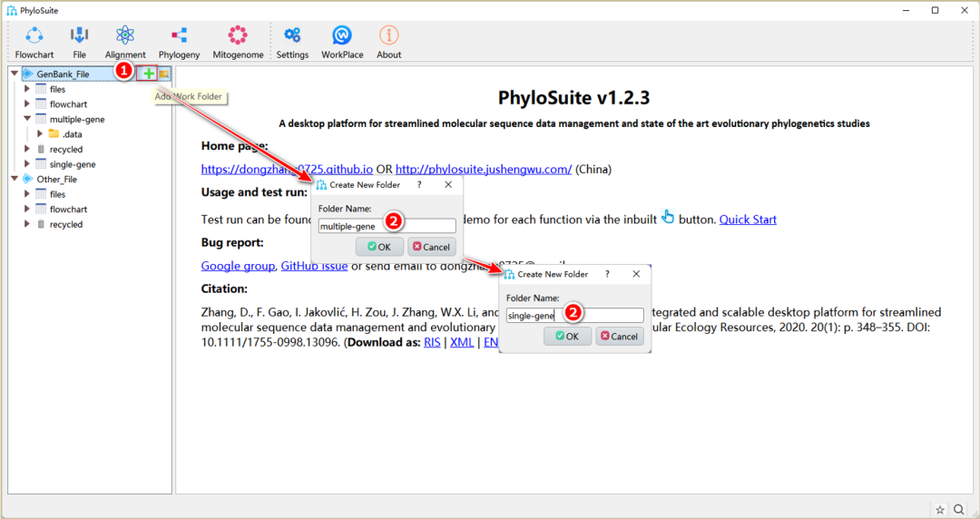The height and width of the screenshot is (519, 980).
Task: Confirm OK in the multiple-gene dialog
Action: click(379, 247)
